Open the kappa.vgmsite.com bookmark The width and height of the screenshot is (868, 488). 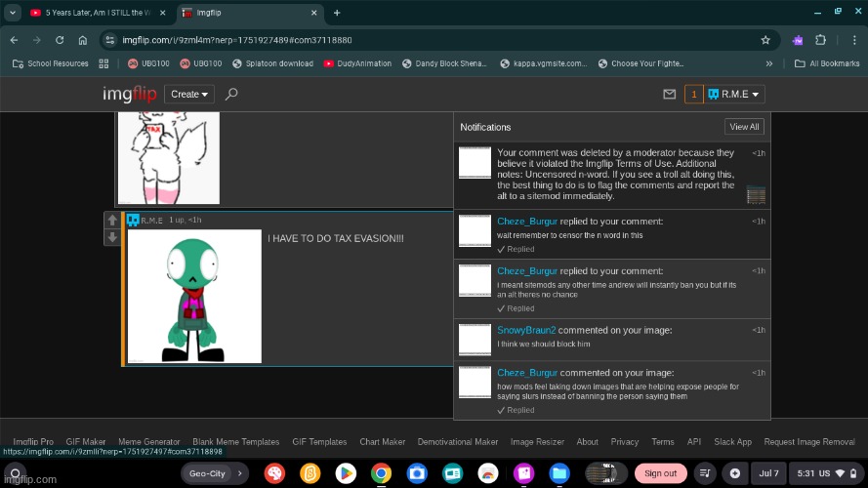[543, 63]
